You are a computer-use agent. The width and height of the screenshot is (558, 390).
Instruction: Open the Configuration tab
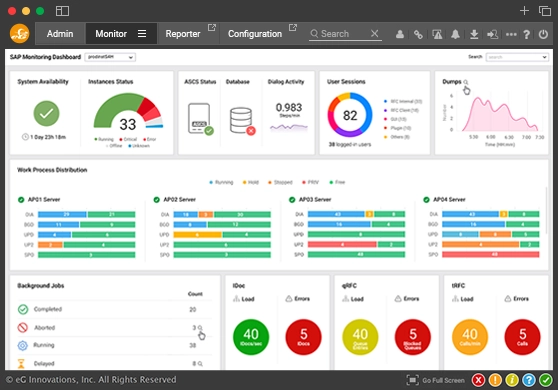tap(255, 34)
